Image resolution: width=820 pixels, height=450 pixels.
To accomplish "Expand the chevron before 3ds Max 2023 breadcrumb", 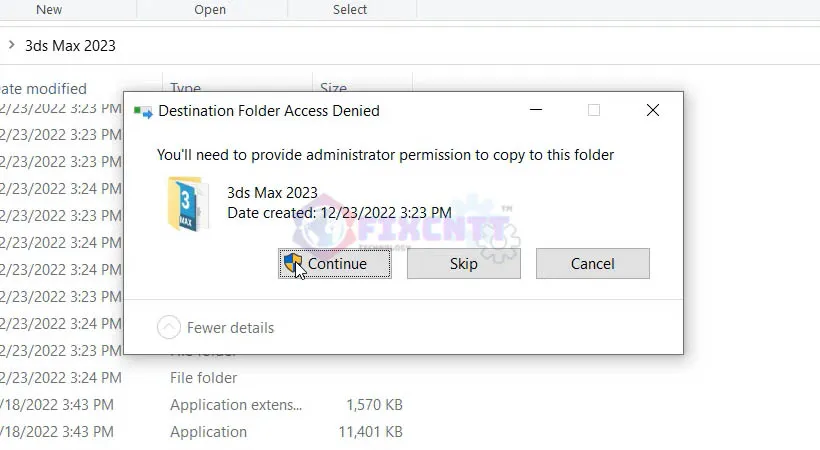I will pos(11,45).
